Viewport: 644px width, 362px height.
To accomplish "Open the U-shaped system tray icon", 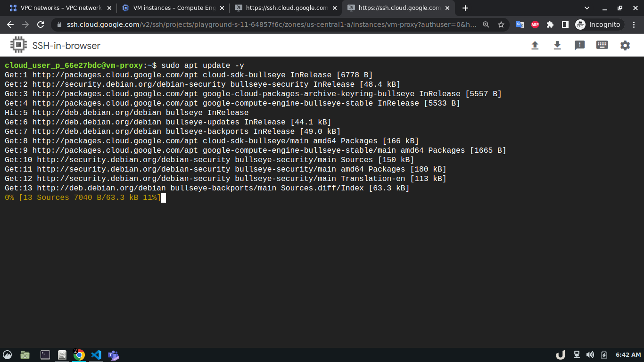I will 560,355.
